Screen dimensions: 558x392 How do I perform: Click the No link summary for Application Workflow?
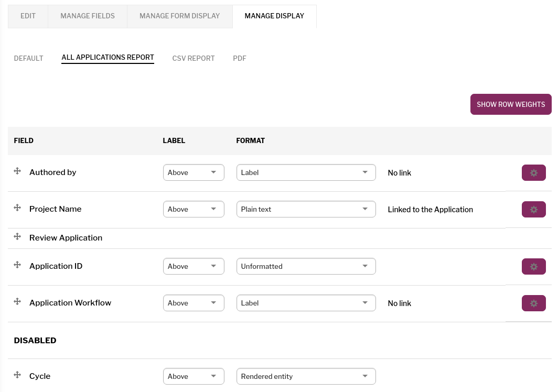(x=399, y=303)
